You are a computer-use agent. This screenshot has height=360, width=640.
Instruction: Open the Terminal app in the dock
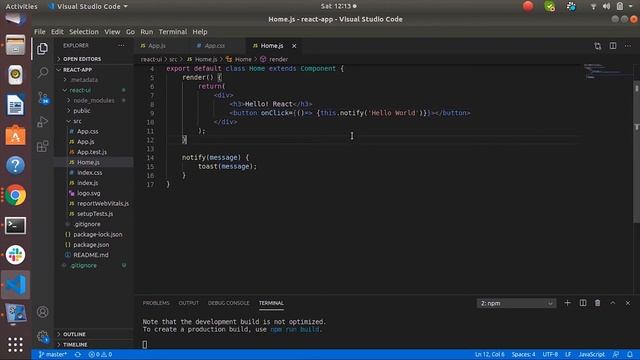[16, 225]
